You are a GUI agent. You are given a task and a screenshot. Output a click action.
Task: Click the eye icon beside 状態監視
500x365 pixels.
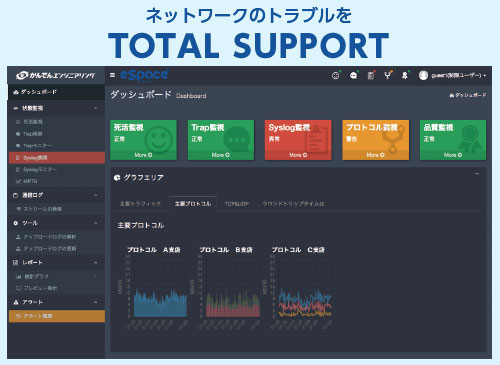[x=16, y=108]
